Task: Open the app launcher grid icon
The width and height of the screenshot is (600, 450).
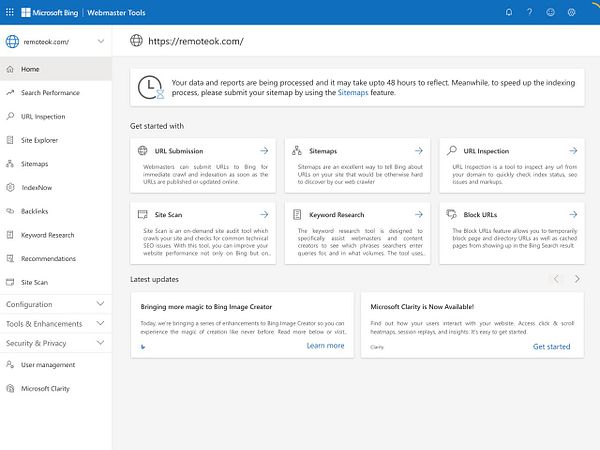Action: [x=10, y=12]
